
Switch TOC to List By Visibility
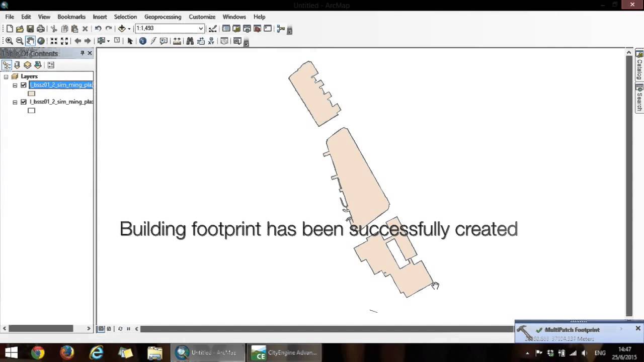[x=27, y=65]
